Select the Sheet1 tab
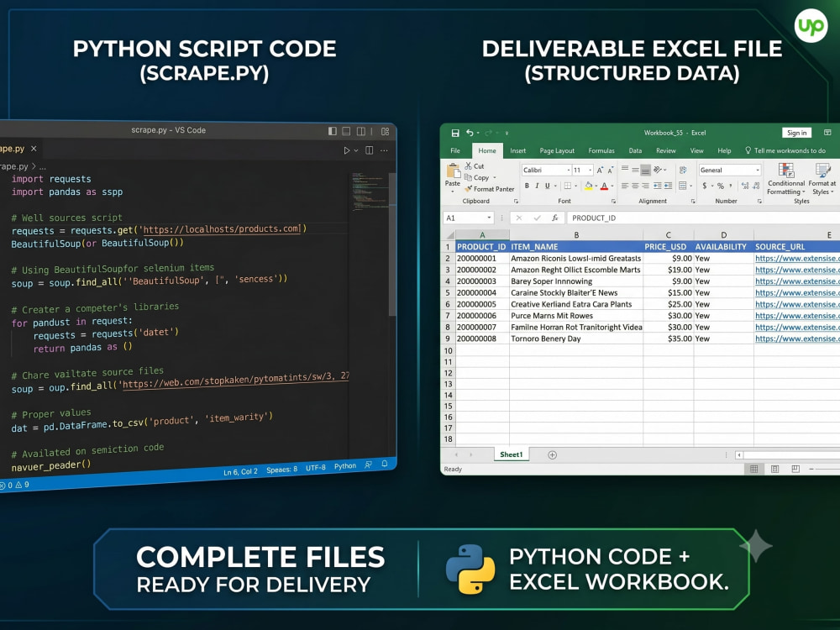Image resolution: width=840 pixels, height=630 pixels. pos(511,454)
